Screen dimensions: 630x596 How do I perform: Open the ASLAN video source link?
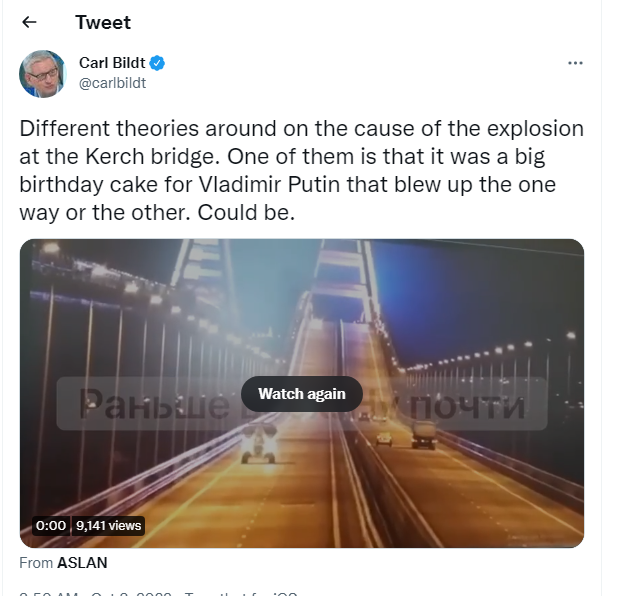(x=82, y=563)
